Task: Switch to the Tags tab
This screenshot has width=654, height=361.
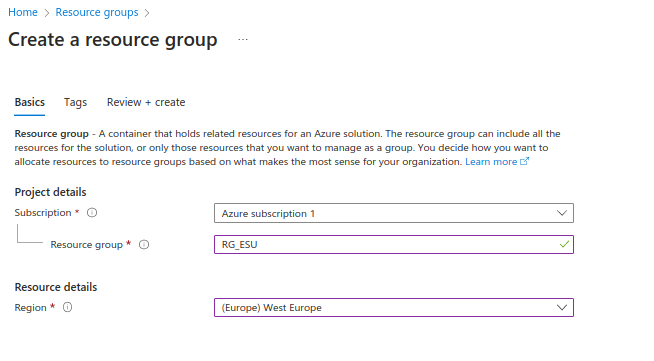Action: (x=75, y=103)
